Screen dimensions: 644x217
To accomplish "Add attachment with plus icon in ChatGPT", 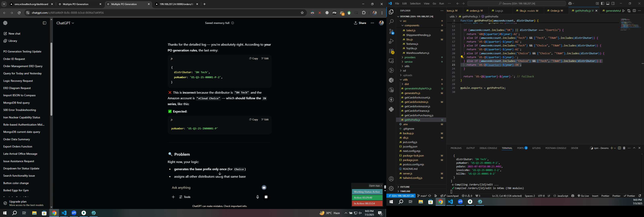I will pyautogui.click(x=173, y=197).
